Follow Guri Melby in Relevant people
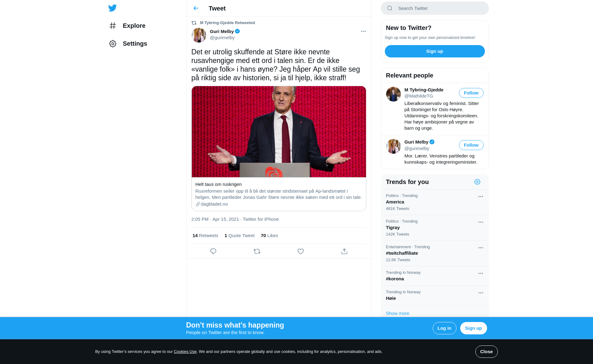This screenshot has width=593, height=364. (471, 145)
